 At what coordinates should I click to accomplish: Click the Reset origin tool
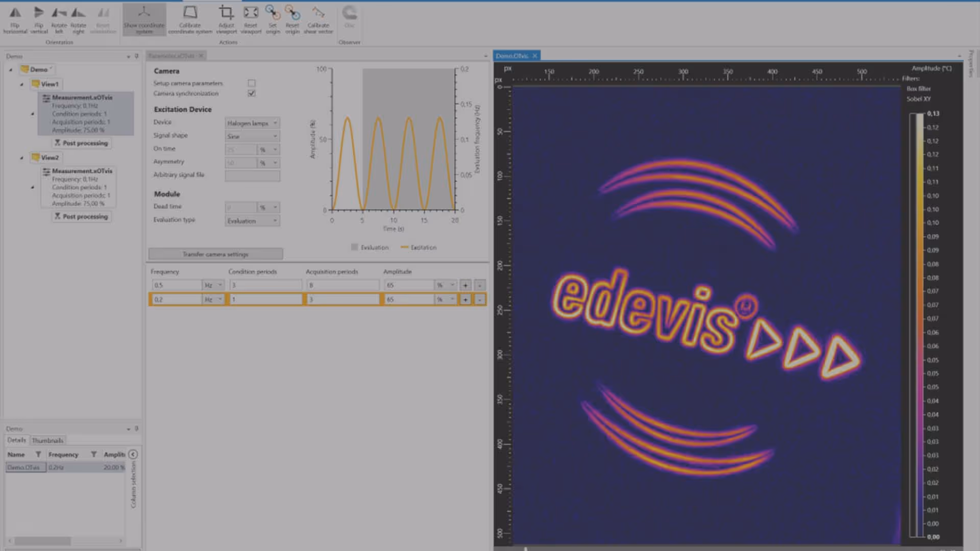tap(292, 19)
